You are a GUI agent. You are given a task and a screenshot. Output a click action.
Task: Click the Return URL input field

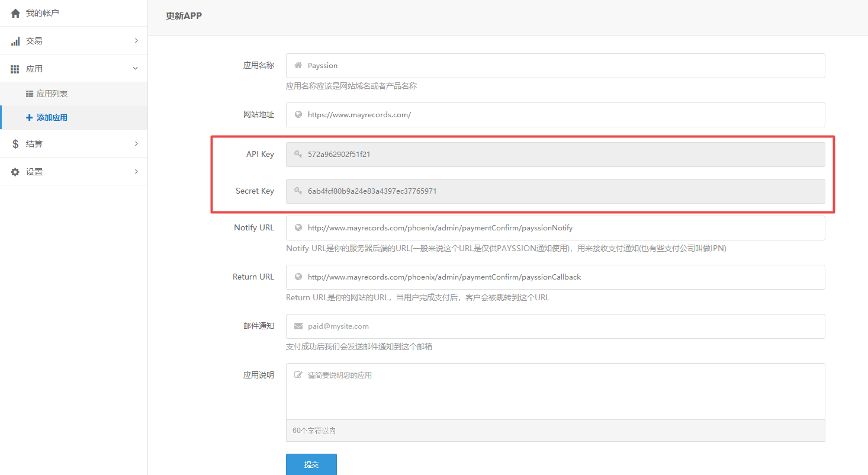[555, 277]
